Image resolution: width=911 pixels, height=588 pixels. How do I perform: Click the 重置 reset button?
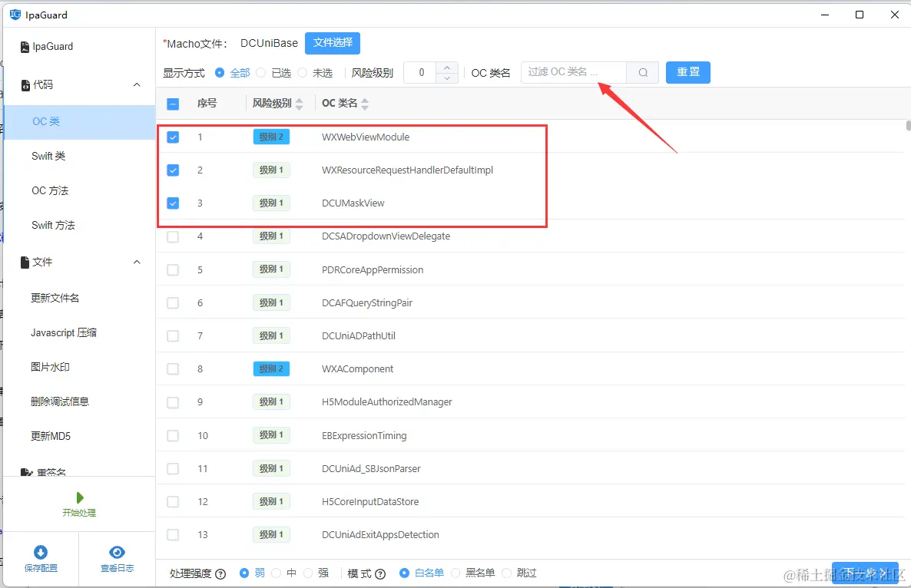[688, 73]
